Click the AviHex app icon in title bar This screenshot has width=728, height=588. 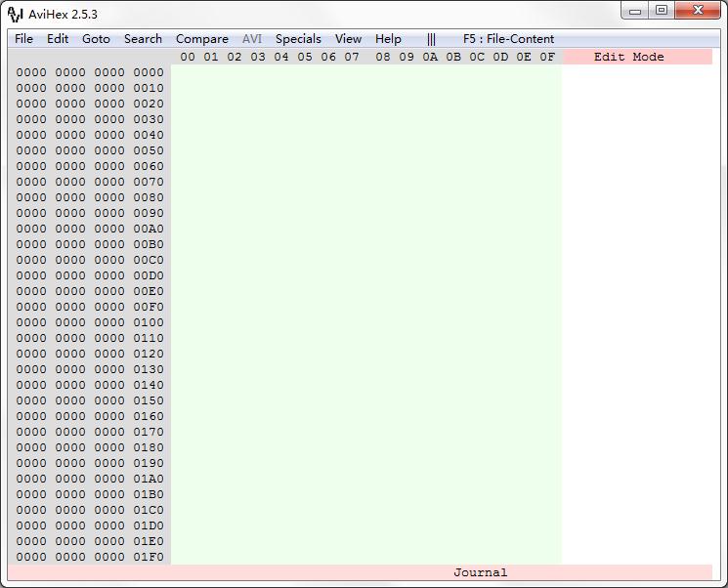[x=15, y=14]
